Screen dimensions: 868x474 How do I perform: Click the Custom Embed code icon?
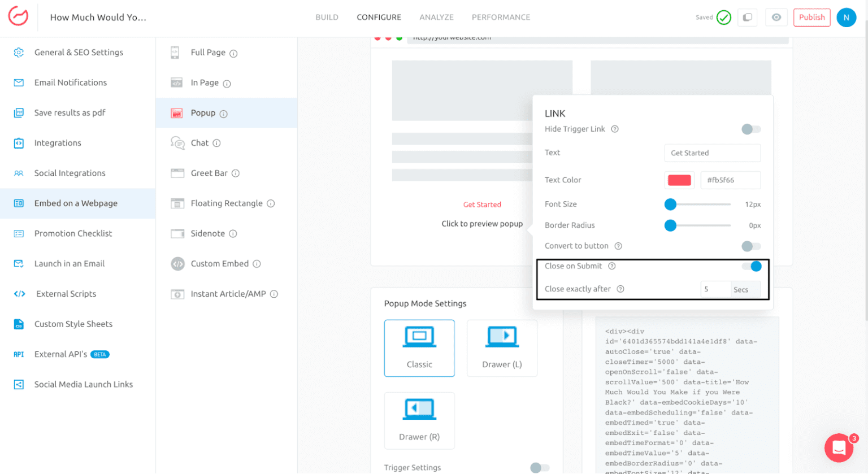(x=177, y=264)
